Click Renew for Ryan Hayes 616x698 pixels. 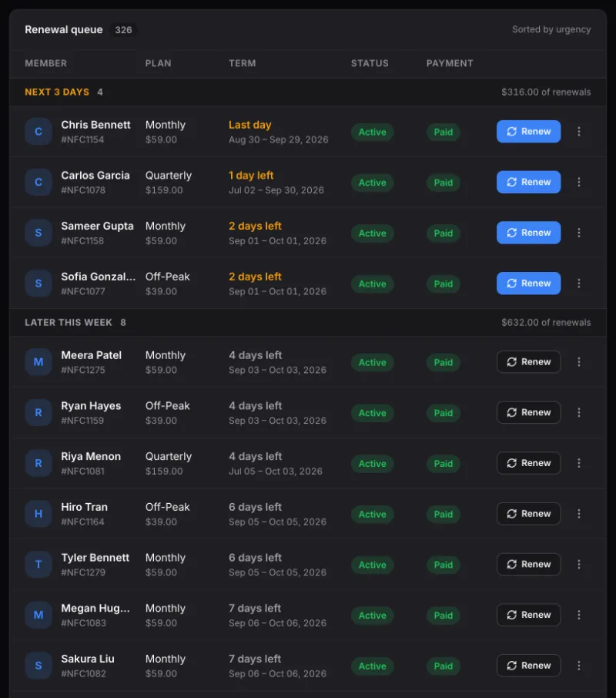coord(528,413)
